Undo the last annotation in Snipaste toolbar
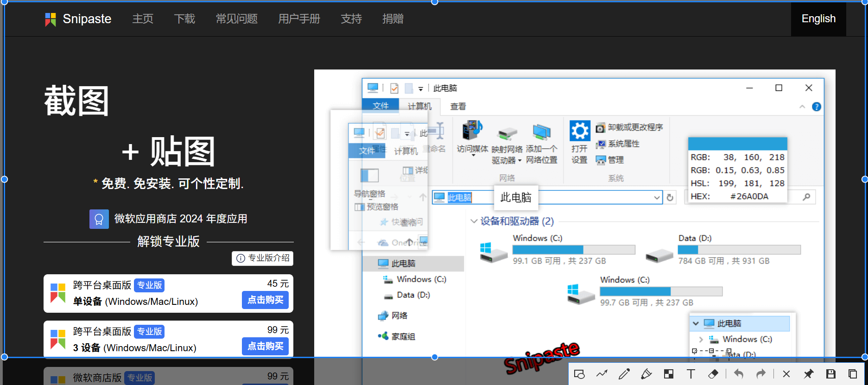Screen dimensions: 868x385 (739, 374)
